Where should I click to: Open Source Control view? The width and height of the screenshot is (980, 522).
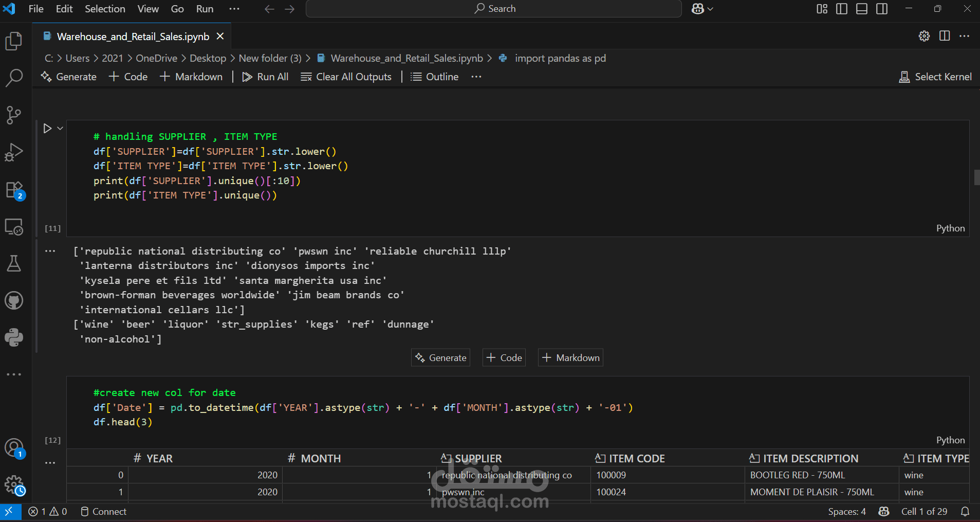(14, 115)
